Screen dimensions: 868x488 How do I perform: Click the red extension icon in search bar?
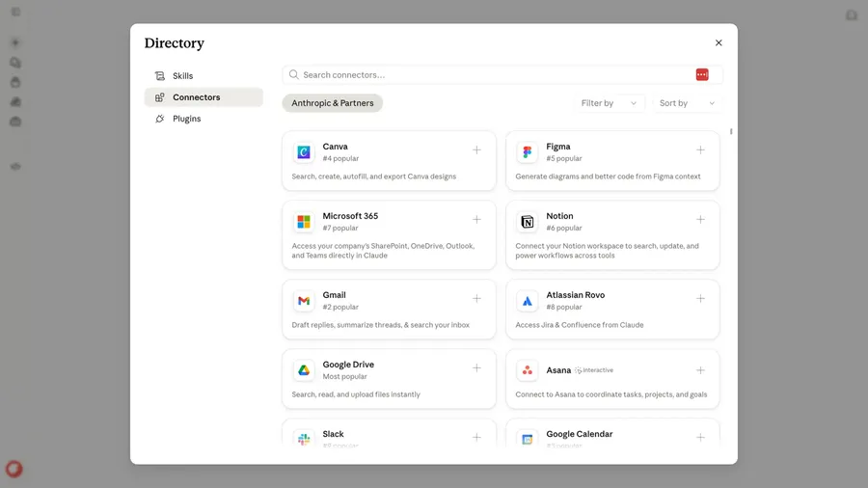[702, 74]
